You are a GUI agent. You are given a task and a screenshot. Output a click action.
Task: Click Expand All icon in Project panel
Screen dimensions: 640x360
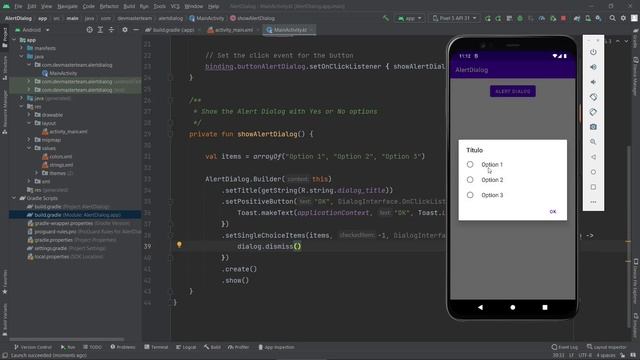pyautogui.click(x=100, y=30)
